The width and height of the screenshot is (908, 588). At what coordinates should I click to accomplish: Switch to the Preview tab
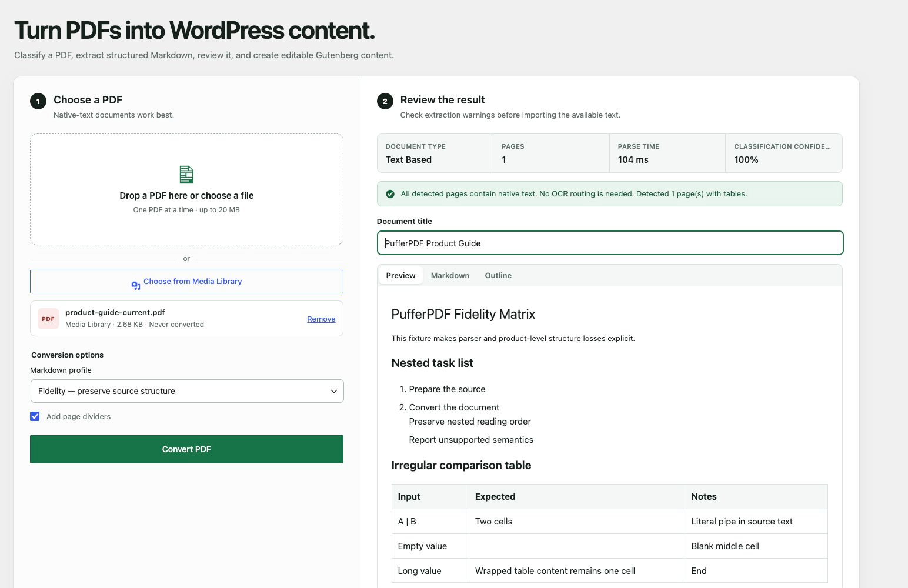[400, 275]
